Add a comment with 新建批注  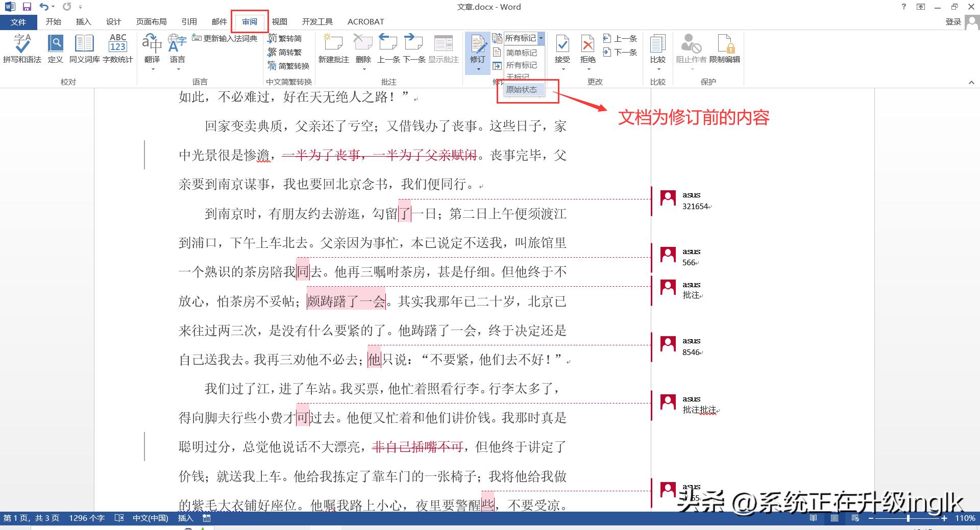333,49
